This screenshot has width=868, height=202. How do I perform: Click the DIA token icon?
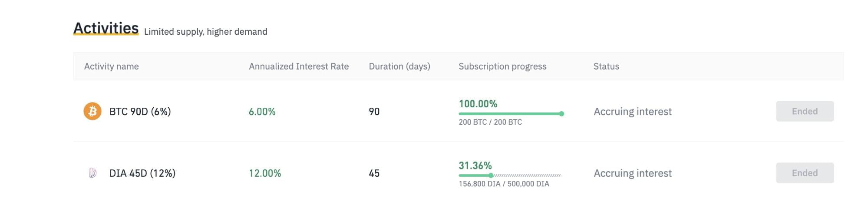92,173
